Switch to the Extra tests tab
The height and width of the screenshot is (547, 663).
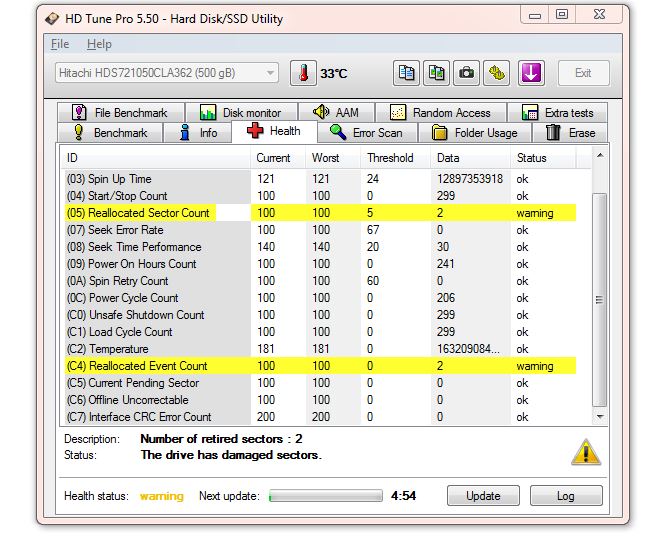click(557, 113)
